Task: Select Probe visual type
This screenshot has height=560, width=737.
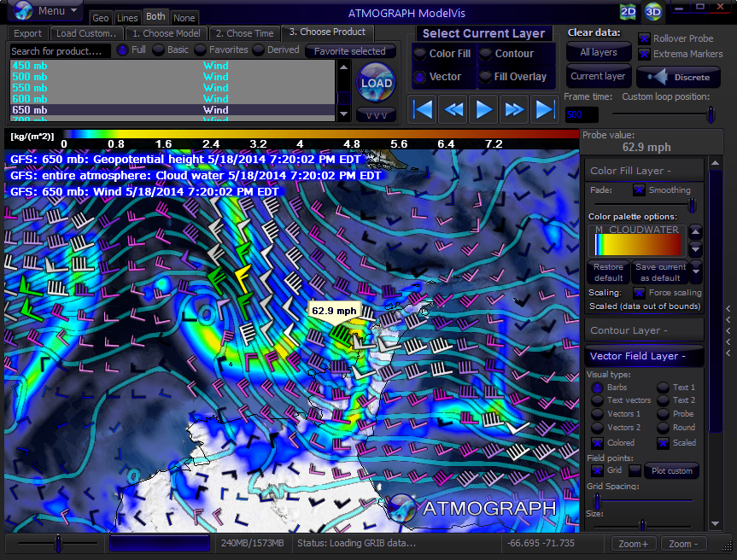Action: 663,414
